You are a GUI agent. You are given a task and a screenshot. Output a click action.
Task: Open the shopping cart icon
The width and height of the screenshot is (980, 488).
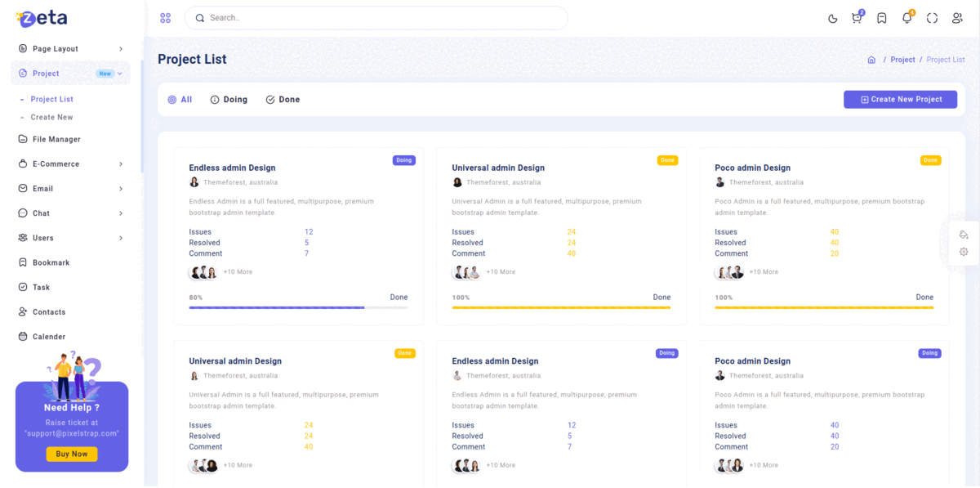(x=856, y=18)
